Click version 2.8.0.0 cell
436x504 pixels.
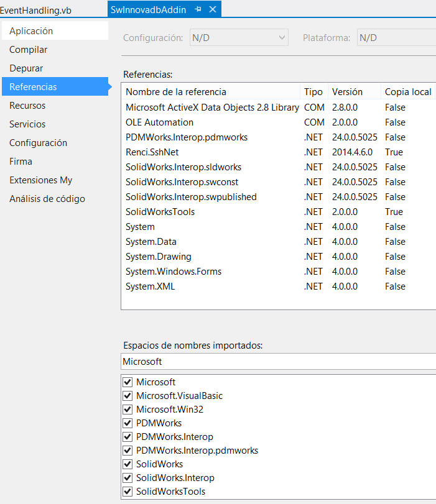345,108
